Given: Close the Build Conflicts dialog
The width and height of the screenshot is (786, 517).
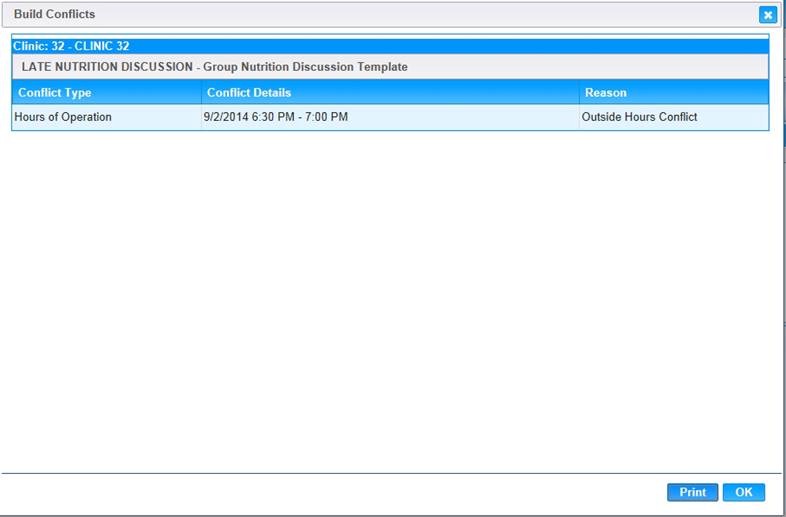Looking at the screenshot, I should point(767,15).
